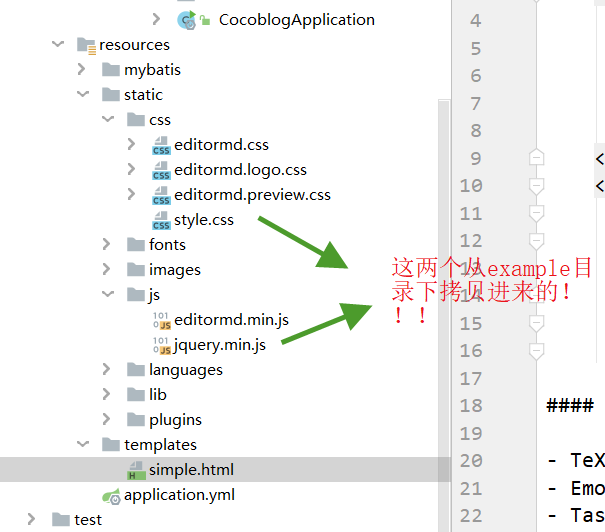Click the editormd.min.js file icon
Viewport: 605px width, 532px height.
click(162, 320)
